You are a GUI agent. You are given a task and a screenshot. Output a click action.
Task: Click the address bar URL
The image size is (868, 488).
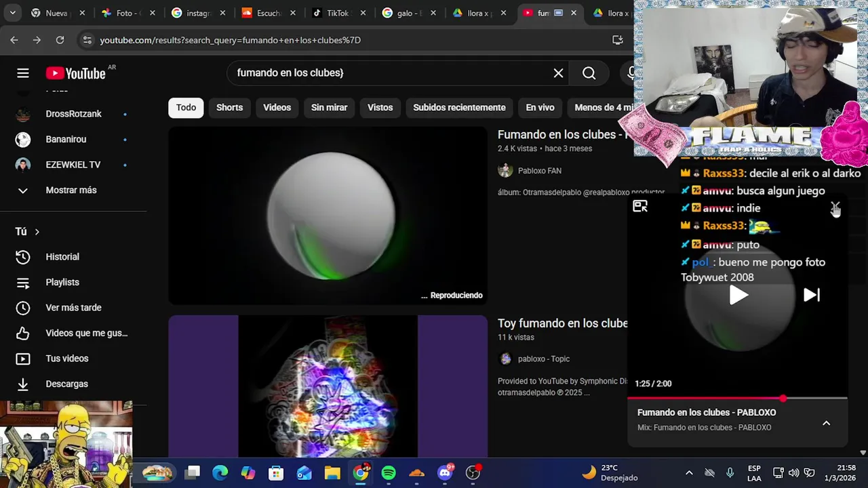[x=230, y=40]
